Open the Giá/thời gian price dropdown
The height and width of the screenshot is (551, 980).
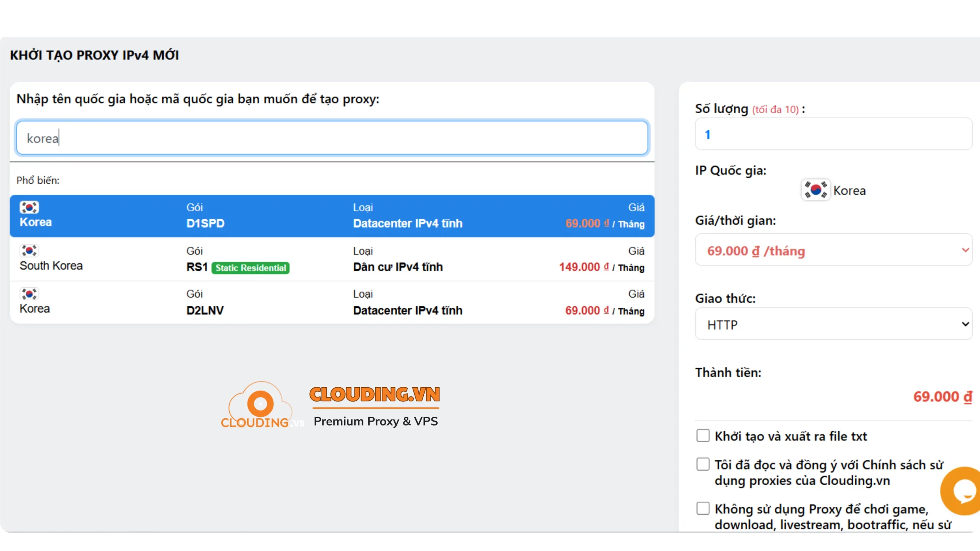[x=833, y=250]
